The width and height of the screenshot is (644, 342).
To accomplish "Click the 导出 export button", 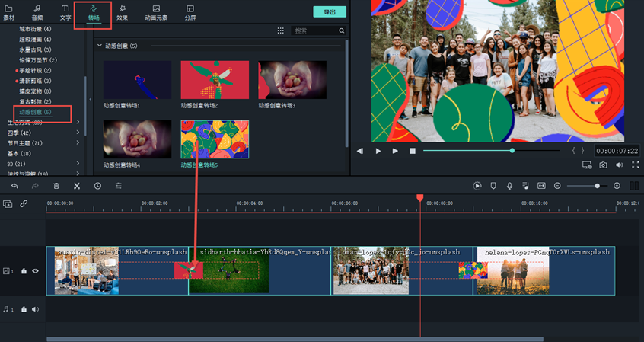I will [x=329, y=12].
